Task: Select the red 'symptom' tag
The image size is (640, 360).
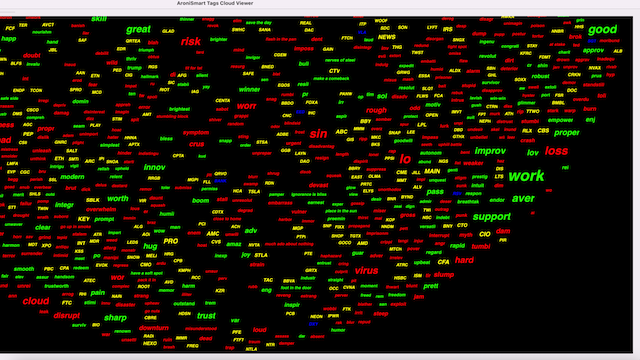Action: 196,133
